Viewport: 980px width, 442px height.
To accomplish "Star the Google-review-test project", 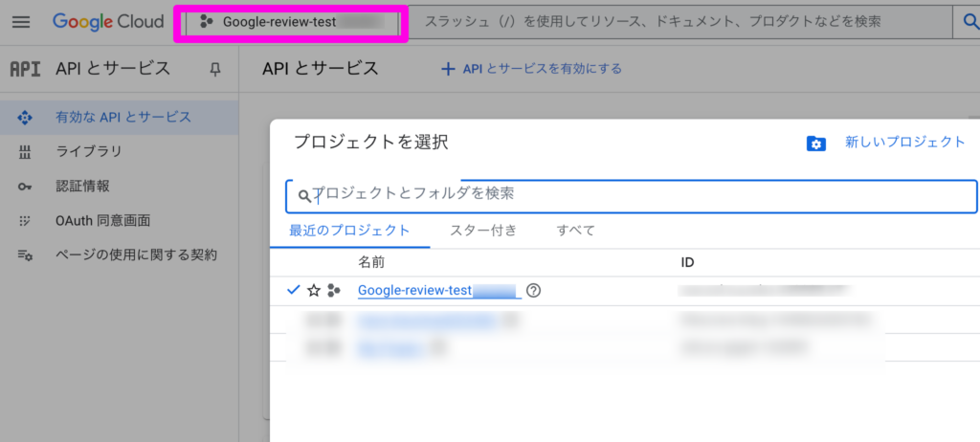I will click(314, 291).
